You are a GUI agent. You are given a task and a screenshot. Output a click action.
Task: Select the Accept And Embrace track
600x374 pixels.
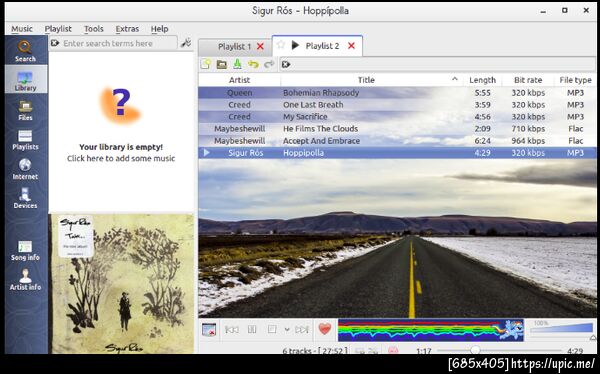tap(397, 140)
